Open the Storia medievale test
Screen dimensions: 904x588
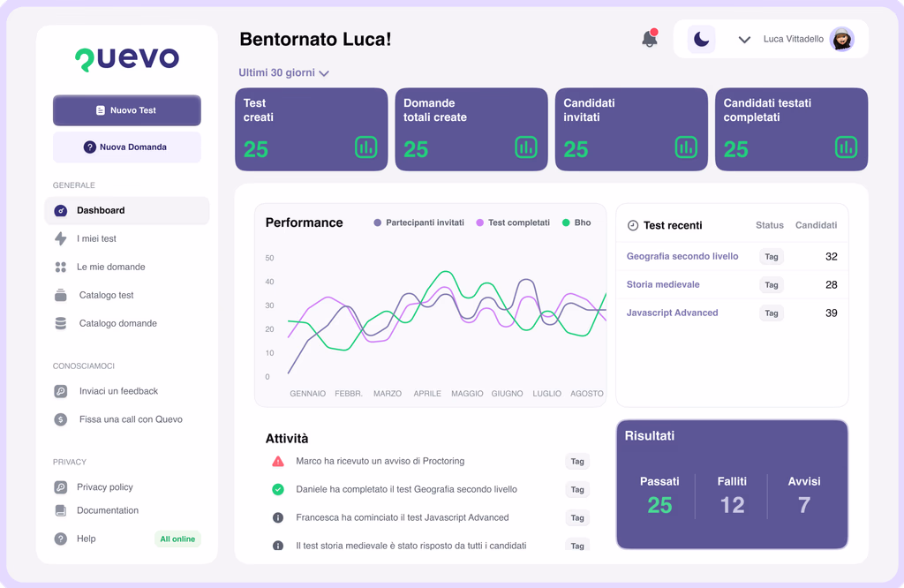(x=663, y=284)
